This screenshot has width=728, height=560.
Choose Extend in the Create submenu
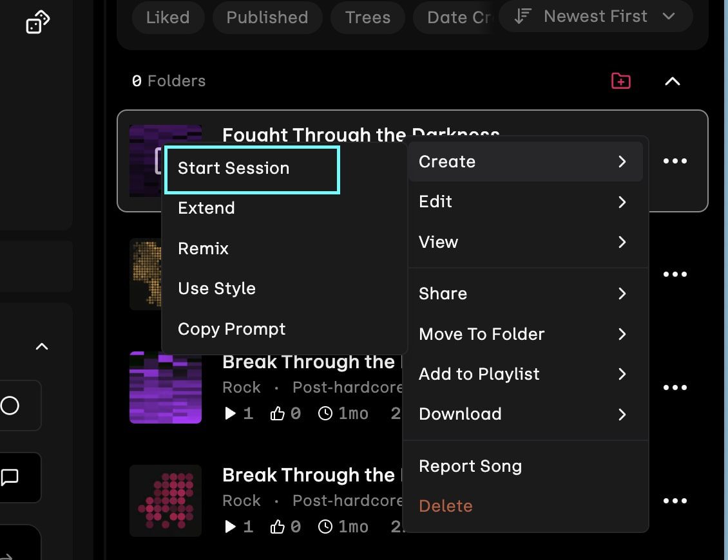pyautogui.click(x=206, y=209)
